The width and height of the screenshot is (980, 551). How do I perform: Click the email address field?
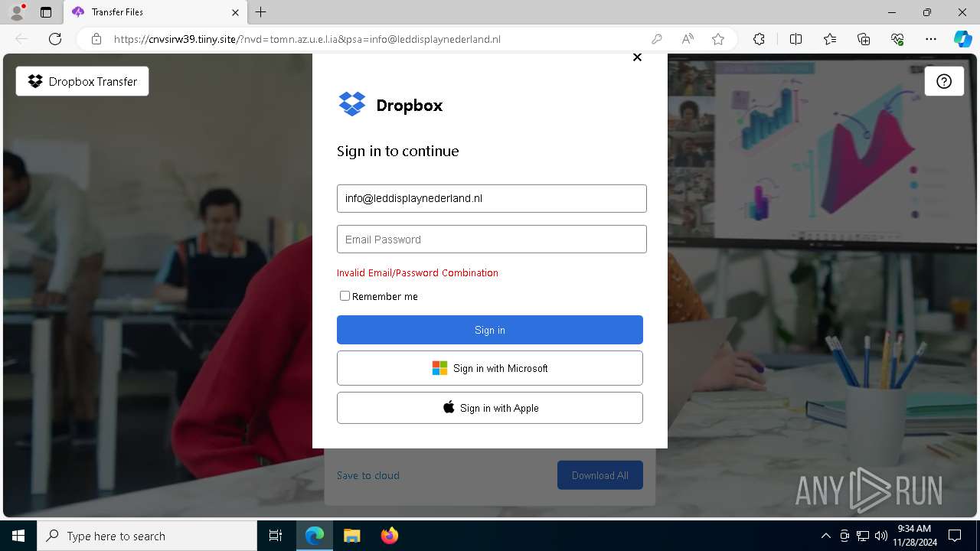point(492,198)
